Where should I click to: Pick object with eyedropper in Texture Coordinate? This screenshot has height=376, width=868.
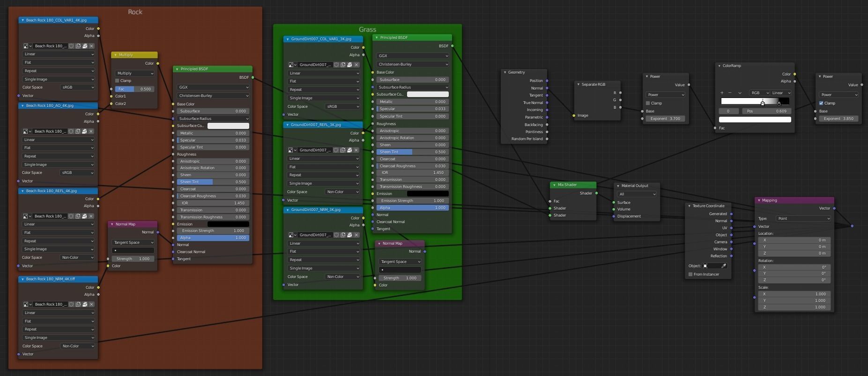coord(724,266)
